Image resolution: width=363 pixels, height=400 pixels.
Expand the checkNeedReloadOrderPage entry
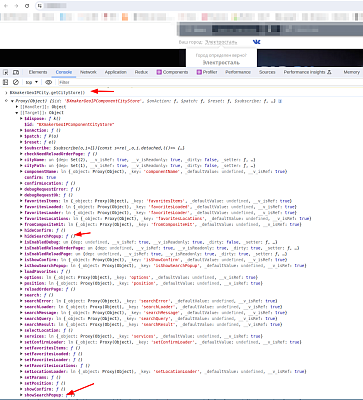point(22,154)
